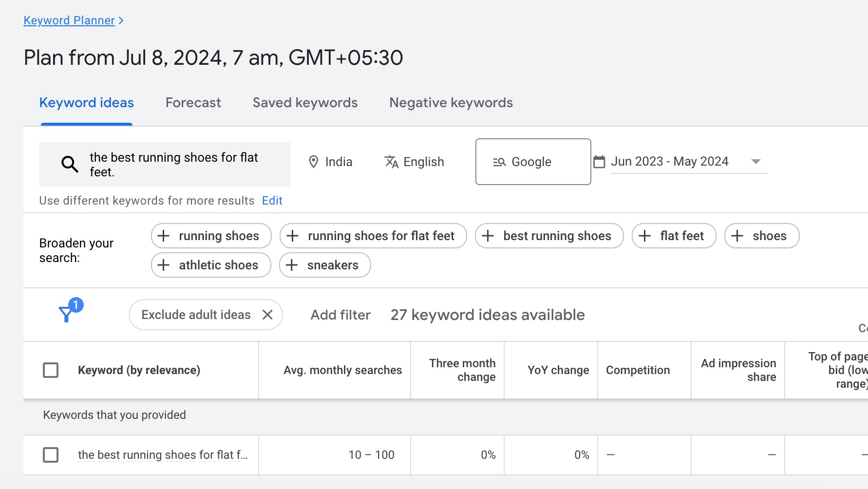Click the search magnifier icon
The width and height of the screenshot is (868, 489).
tap(70, 164)
